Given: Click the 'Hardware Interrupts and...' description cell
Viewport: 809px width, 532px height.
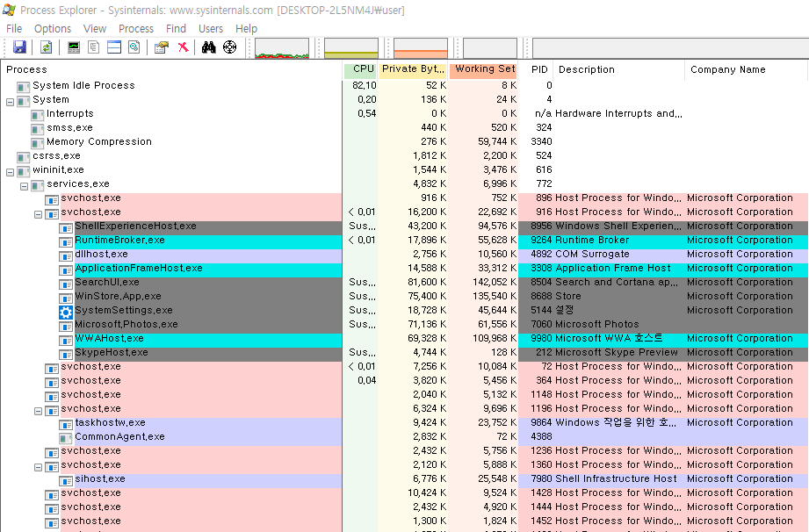Looking at the screenshot, I should (x=618, y=113).
